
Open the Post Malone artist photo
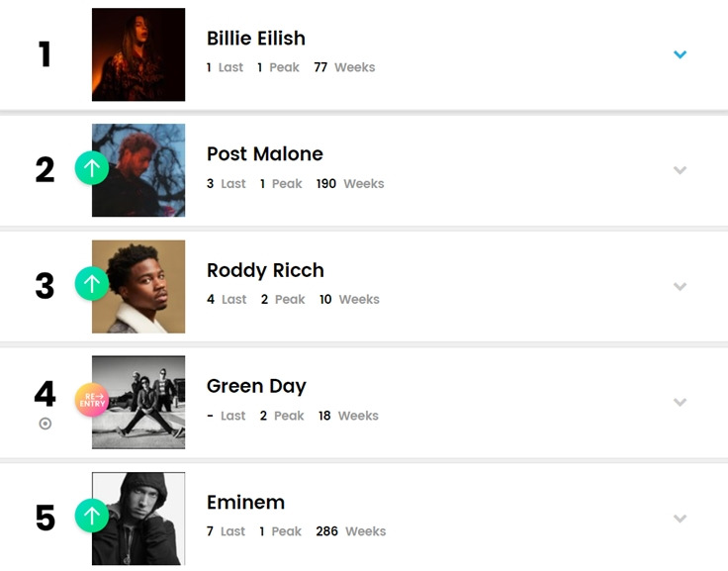click(x=138, y=170)
